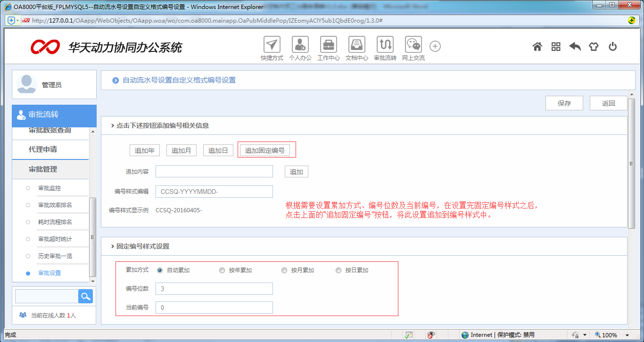The image size is (644, 342).
Task: Collapse the 固定编号样式设置 section
Action: click(x=113, y=246)
